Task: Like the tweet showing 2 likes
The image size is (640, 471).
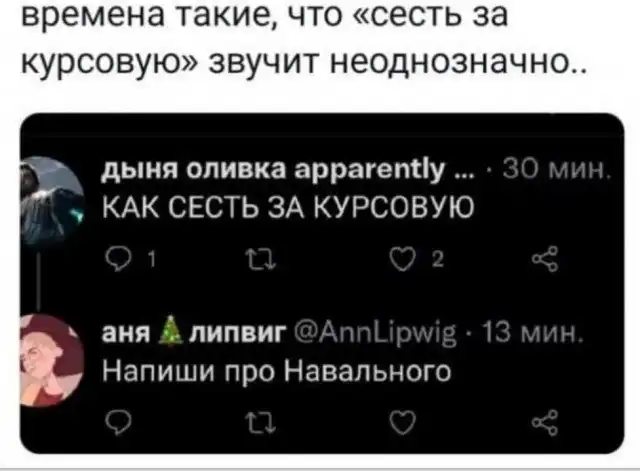Action: pos(402,259)
